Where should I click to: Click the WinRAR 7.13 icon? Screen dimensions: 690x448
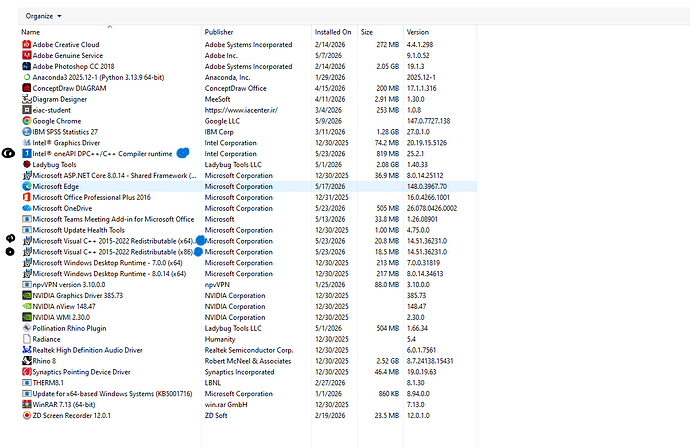(x=27, y=404)
